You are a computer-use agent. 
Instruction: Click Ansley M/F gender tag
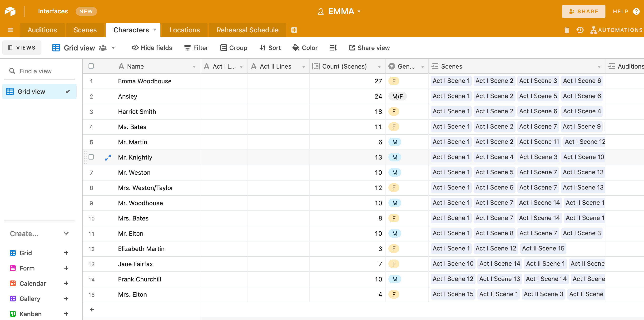(x=397, y=96)
